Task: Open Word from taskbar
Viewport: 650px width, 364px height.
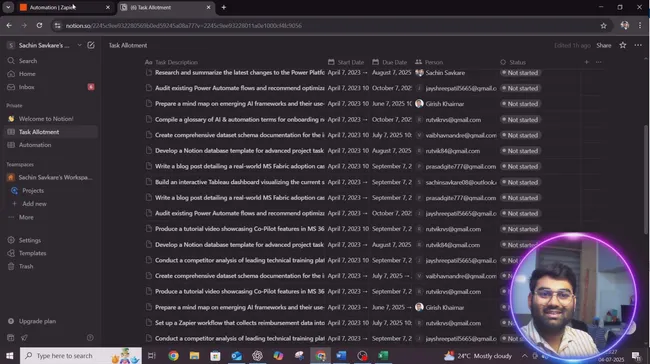Action: 341,356
